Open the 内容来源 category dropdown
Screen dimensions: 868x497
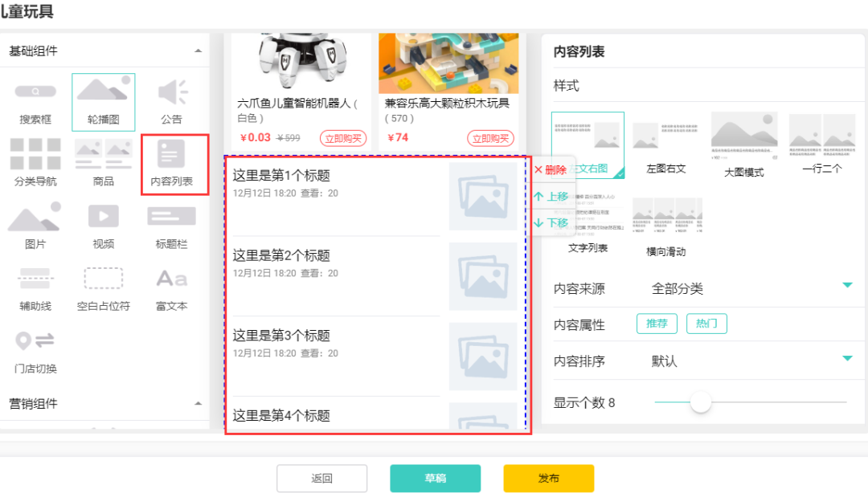tap(846, 285)
